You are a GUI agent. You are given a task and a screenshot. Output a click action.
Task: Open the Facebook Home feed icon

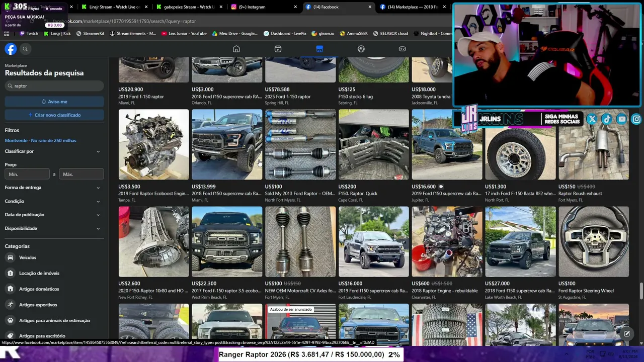(x=236, y=49)
